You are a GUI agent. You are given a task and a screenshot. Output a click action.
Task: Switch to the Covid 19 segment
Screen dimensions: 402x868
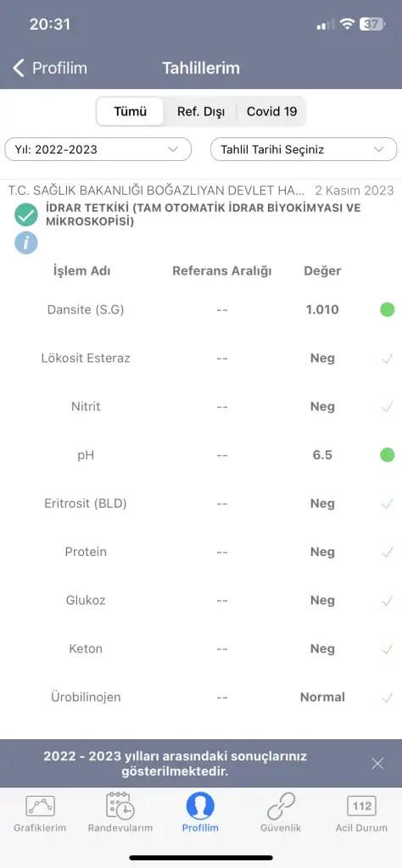click(x=272, y=111)
